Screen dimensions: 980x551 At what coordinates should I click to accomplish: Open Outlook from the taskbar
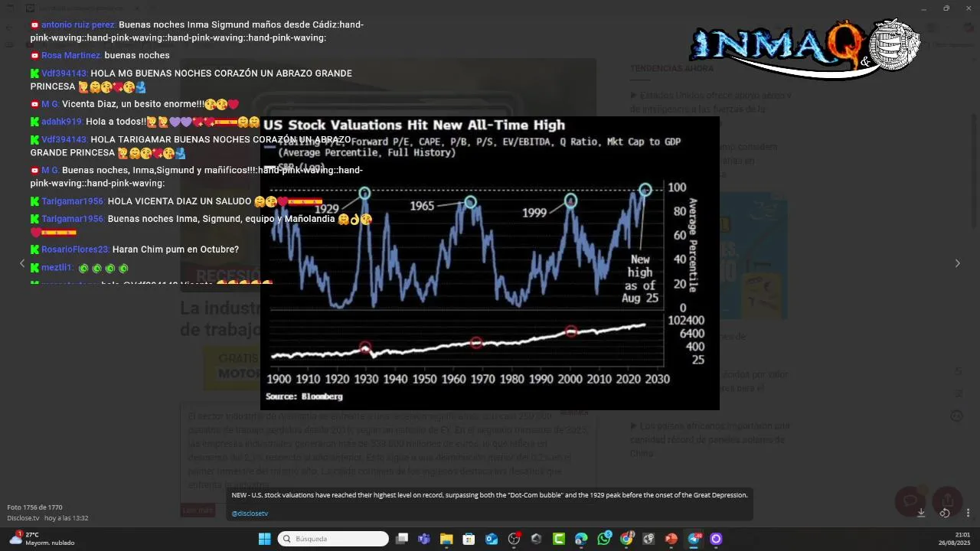click(x=492, y=539)
